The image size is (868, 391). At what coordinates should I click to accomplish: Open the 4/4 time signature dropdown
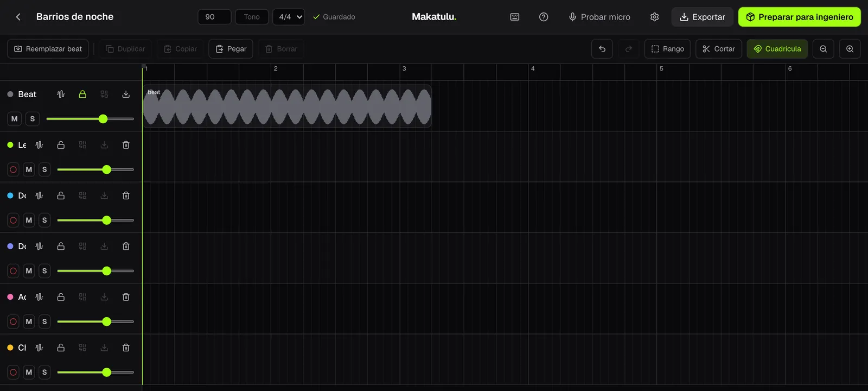(289, 17)
